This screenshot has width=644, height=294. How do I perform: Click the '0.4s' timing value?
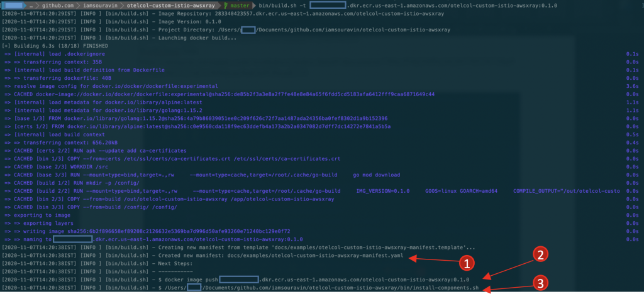[633, 142]
